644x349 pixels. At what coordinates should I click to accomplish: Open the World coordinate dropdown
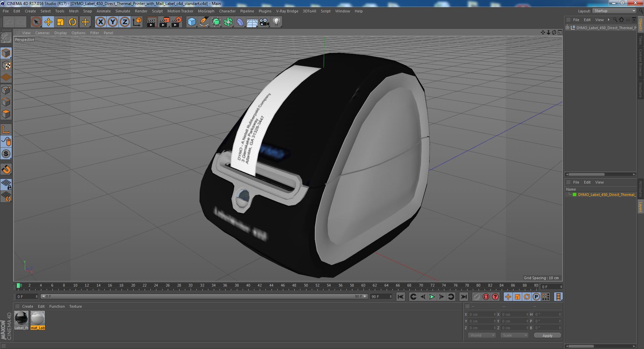tap(482, 335)
